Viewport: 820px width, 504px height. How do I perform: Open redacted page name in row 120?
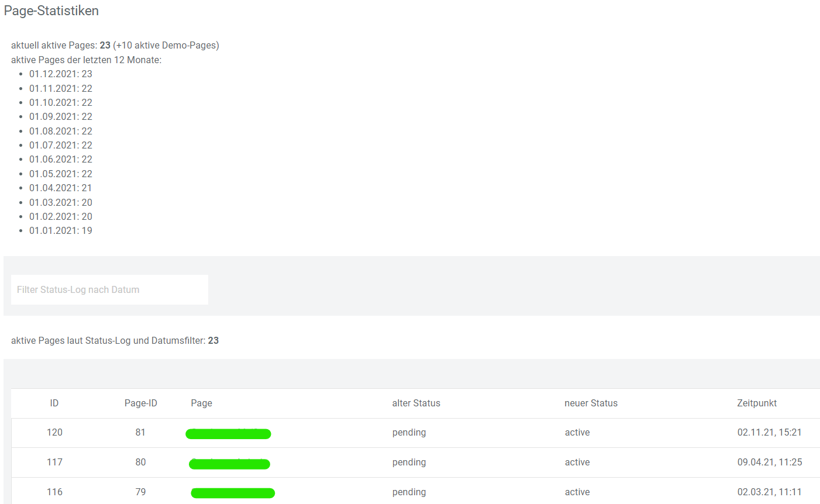[x=228, y=433]
